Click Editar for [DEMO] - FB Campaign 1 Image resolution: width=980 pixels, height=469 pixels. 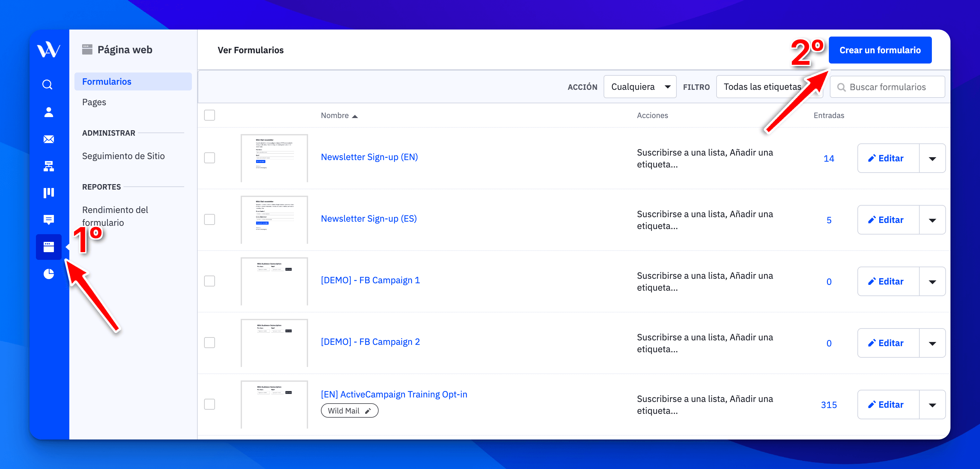tap(888, 281)
